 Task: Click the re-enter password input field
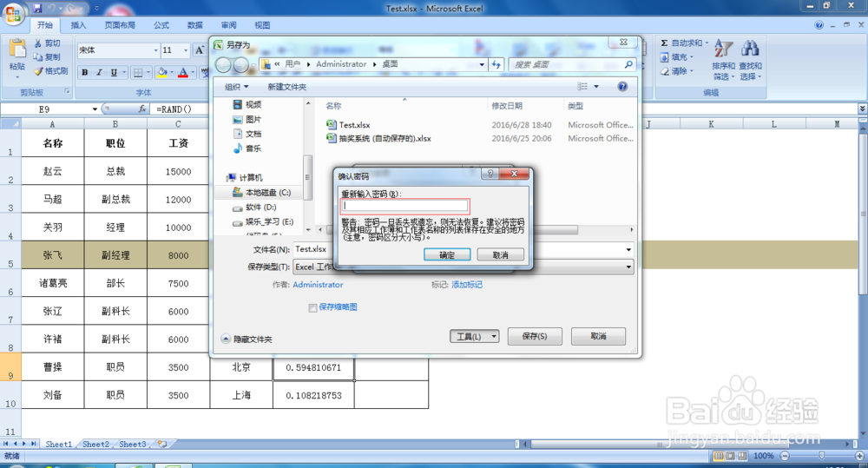pos(405,206)
